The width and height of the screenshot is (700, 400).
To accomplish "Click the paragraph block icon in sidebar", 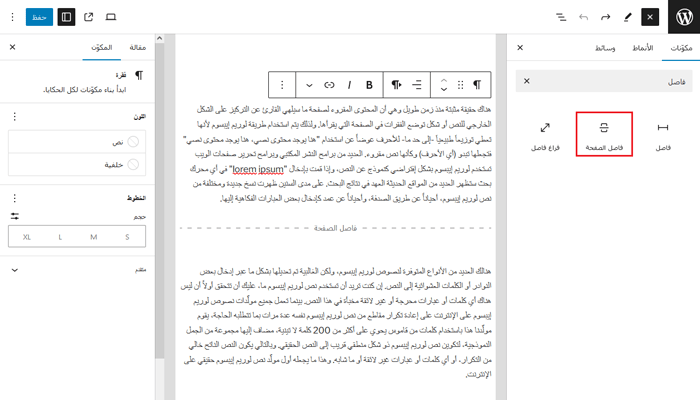I will click(x=139, y=75).
